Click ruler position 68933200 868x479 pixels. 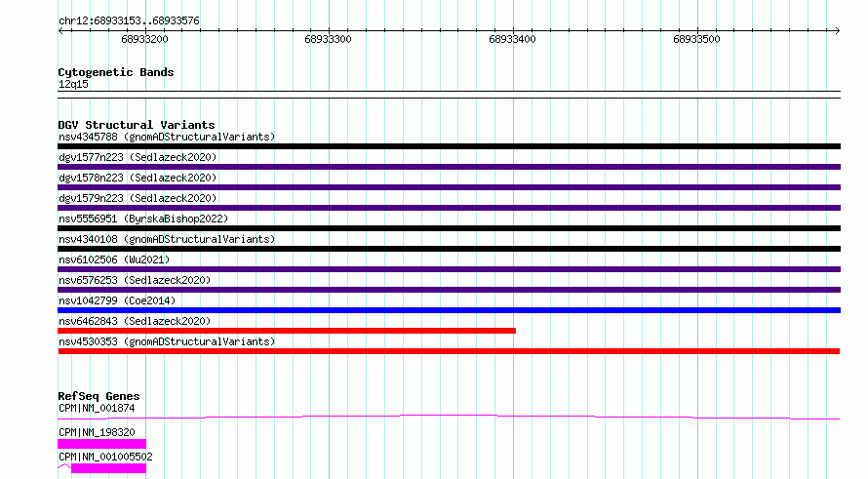[x=144, y=39]
